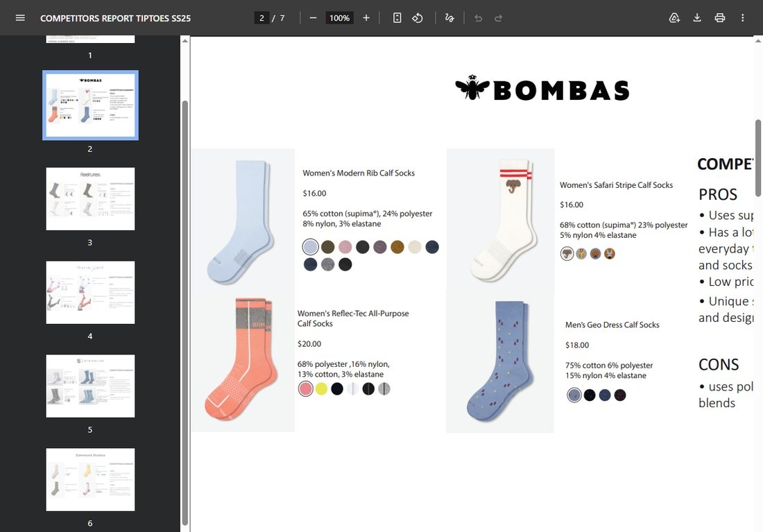Click the pink swatch for Modern Rib socks
This screenshot has height=532, width=763.
345,247
